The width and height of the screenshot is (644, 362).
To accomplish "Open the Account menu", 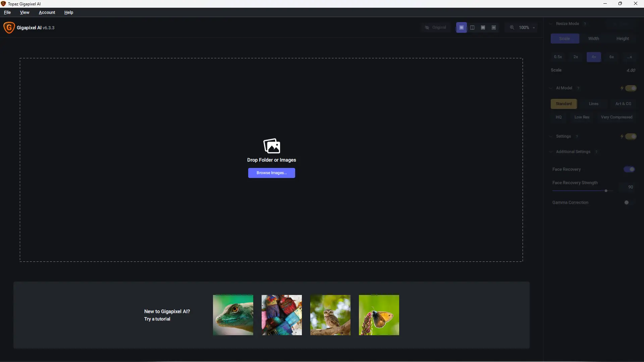I will [47, 12].
